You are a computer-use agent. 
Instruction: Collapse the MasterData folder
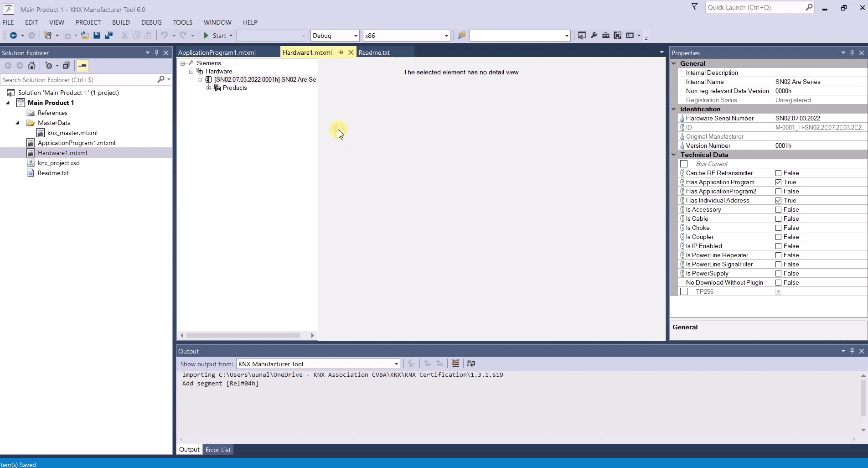pos(18,123)
